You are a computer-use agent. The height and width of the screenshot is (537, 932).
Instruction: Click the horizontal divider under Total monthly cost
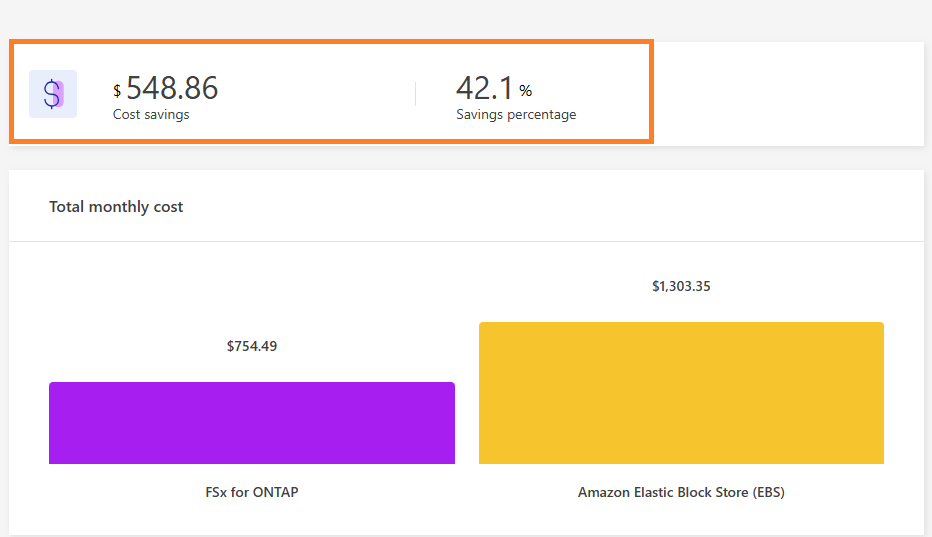[466, 241]
